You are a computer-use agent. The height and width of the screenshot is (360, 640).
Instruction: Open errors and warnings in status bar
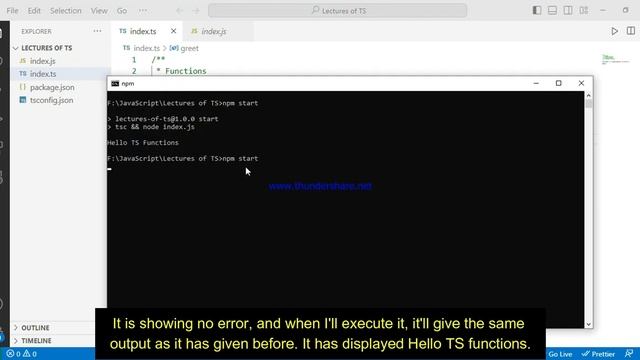coord(22,354)
